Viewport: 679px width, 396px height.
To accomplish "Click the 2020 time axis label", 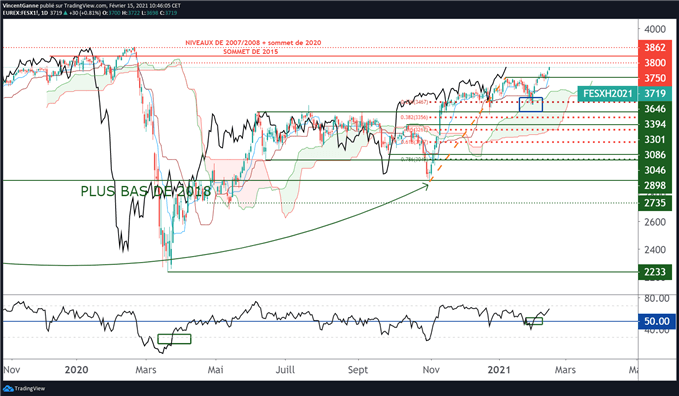I will [76, 370].
